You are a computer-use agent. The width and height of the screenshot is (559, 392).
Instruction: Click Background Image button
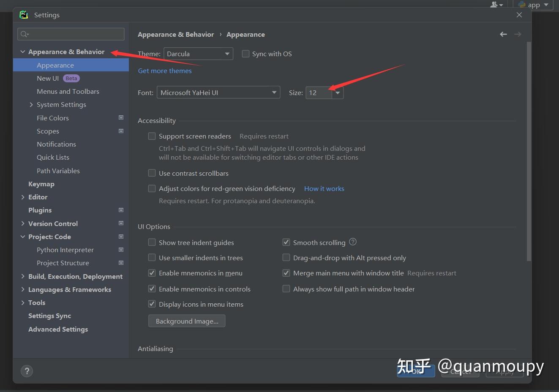click(x=187, y=321)
